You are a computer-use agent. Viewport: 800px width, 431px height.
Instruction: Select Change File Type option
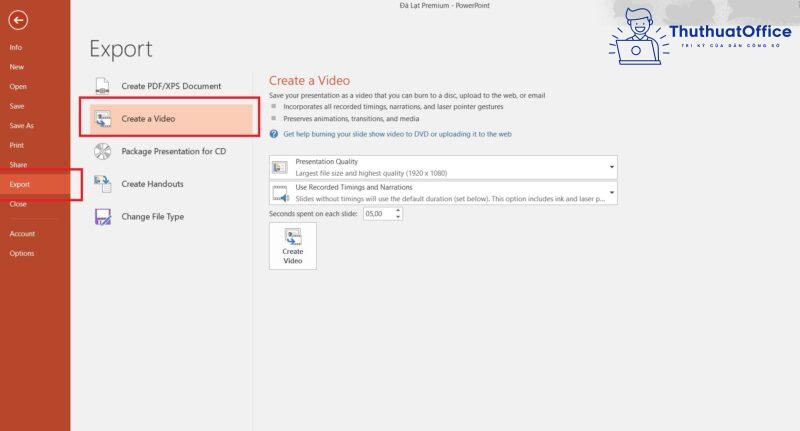(x=171, y=217)
